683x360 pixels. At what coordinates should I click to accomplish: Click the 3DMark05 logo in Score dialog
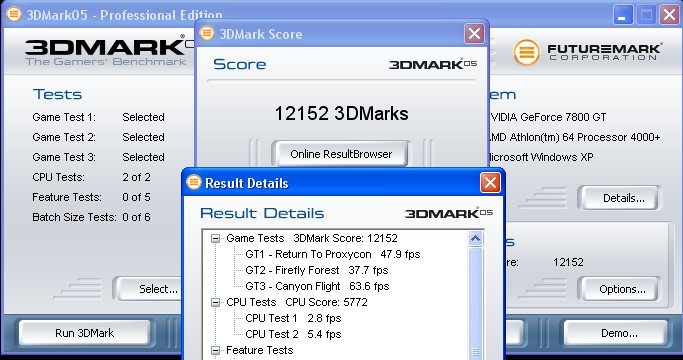click(x=433, y=65)
